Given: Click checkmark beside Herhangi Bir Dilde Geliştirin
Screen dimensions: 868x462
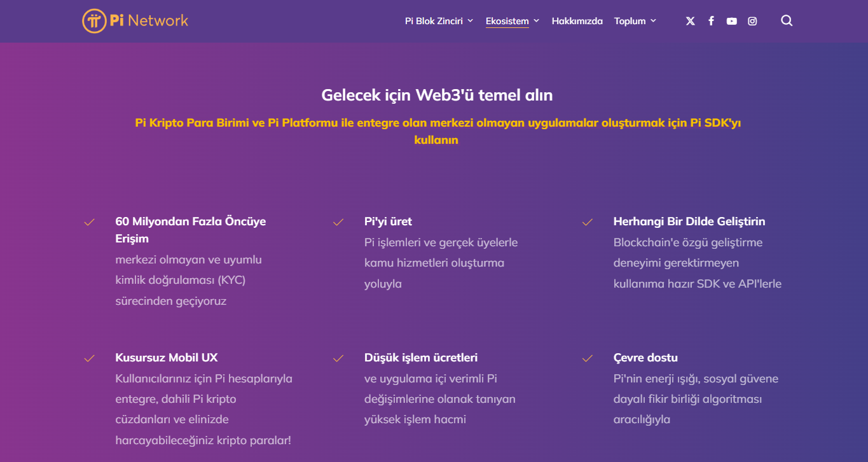Looking at the screenshot, I should pos(588,222).
